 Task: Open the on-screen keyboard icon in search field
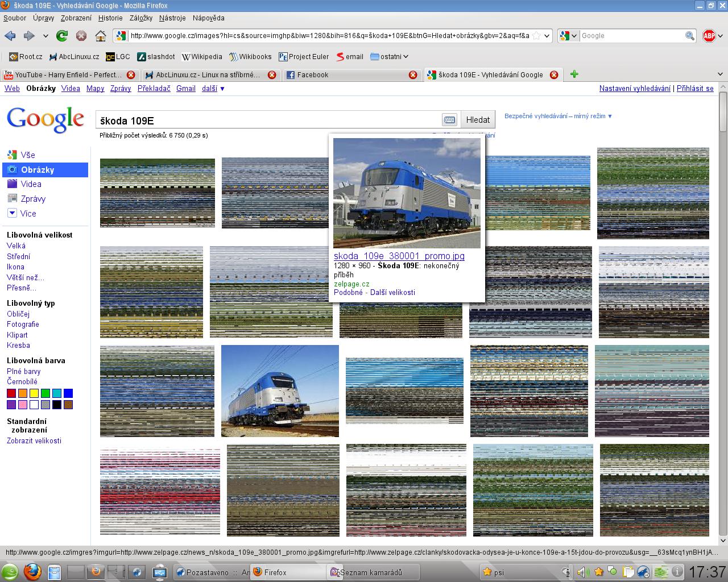coord(449,120)
